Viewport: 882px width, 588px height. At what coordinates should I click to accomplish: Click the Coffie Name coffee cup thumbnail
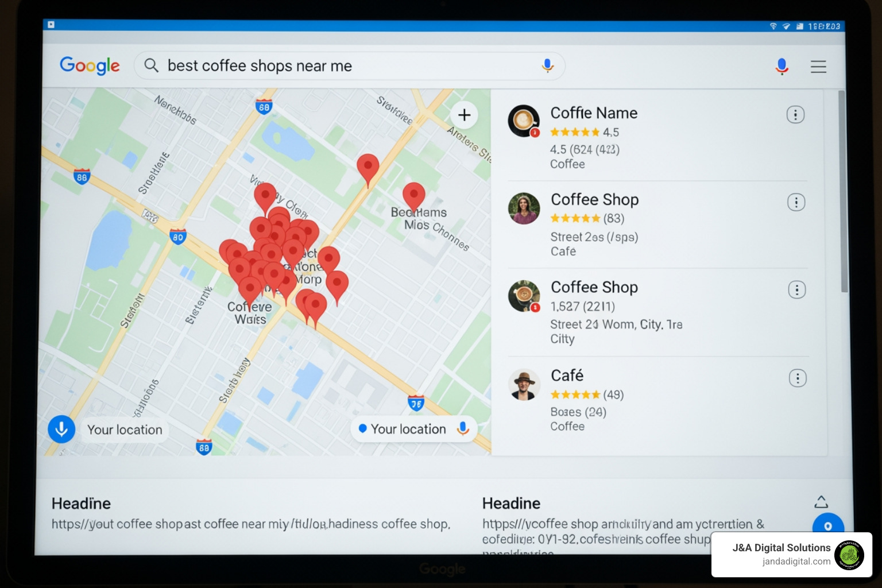(524, 121)
